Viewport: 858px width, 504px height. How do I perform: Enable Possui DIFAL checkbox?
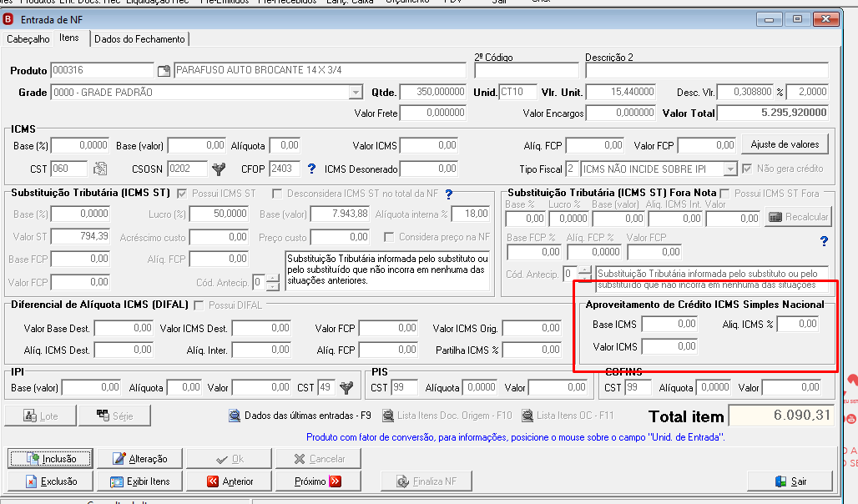click(x=199, y=305)
